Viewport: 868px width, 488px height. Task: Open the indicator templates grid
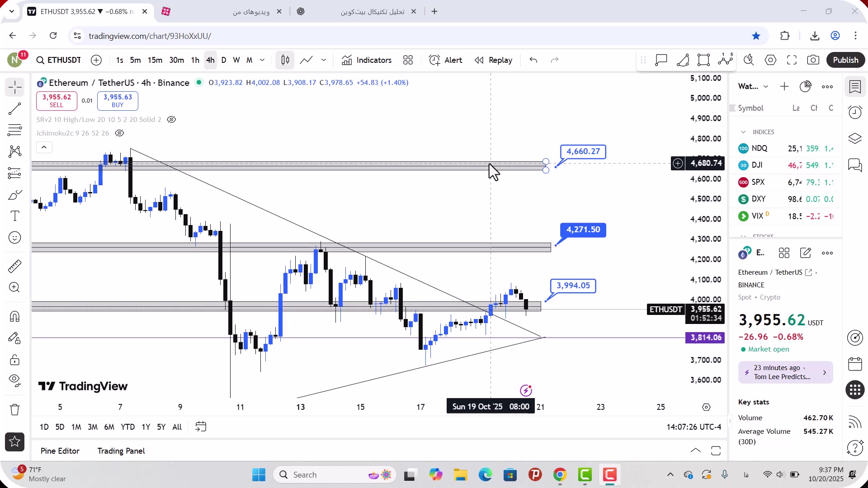408,60
